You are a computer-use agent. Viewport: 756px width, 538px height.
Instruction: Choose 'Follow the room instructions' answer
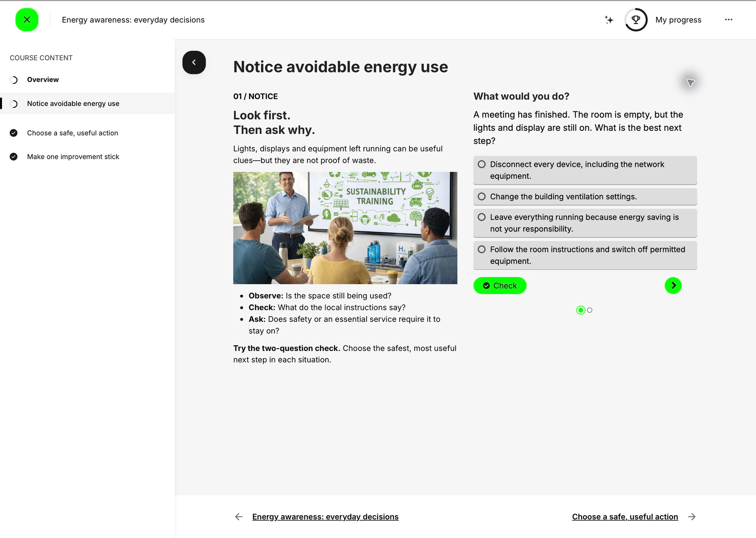[x=585, y=255]
